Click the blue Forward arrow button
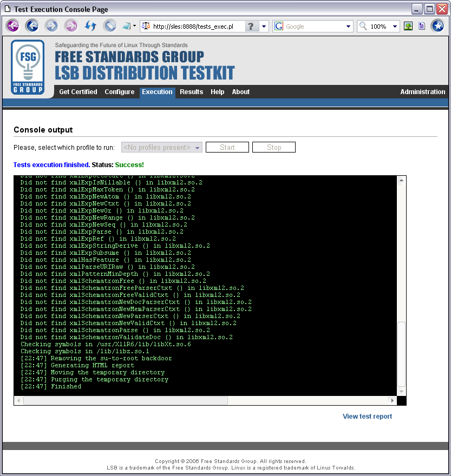Image resolution: width=451 pixels, height=476 pixels. point(51,26)
